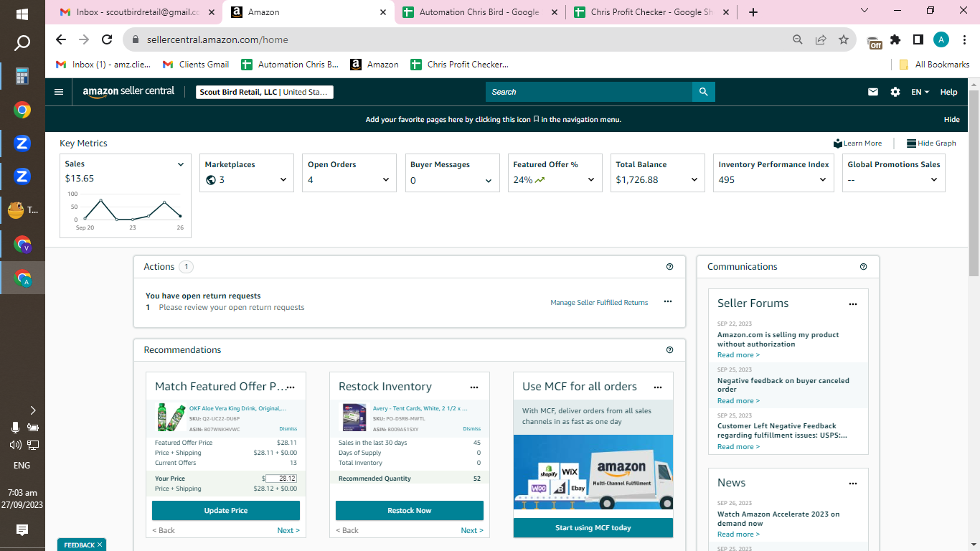Open the Chrome extensions puzzle icon

pos(895,40)
